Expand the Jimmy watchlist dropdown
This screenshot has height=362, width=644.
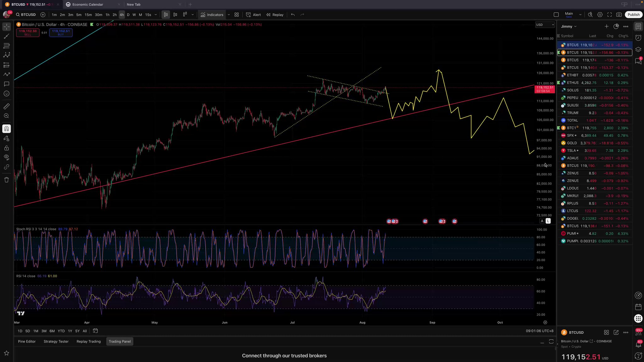[569, 26]
